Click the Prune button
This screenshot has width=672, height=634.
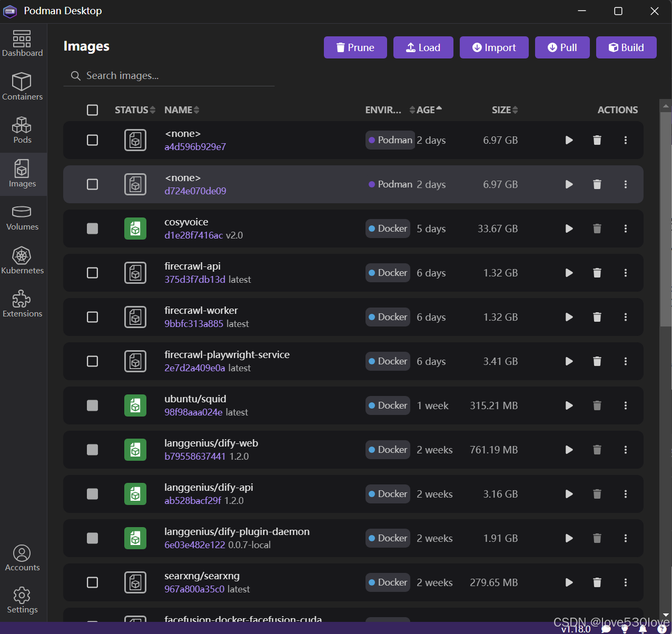coord(355,47)
